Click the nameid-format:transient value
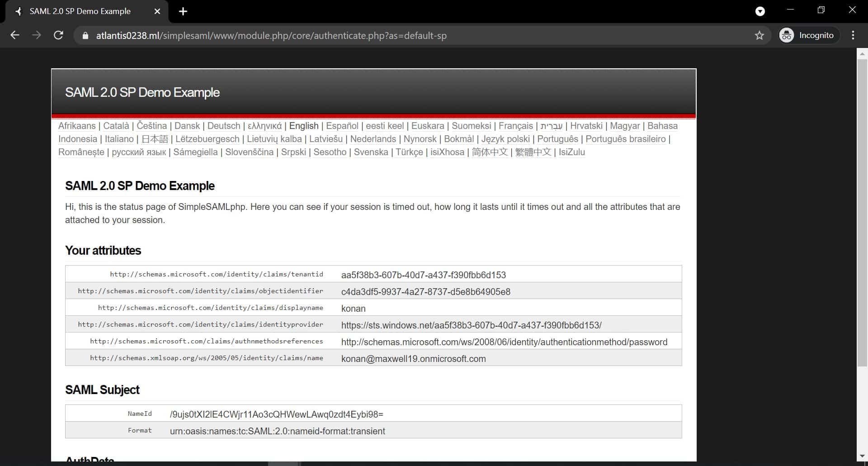 278,431
